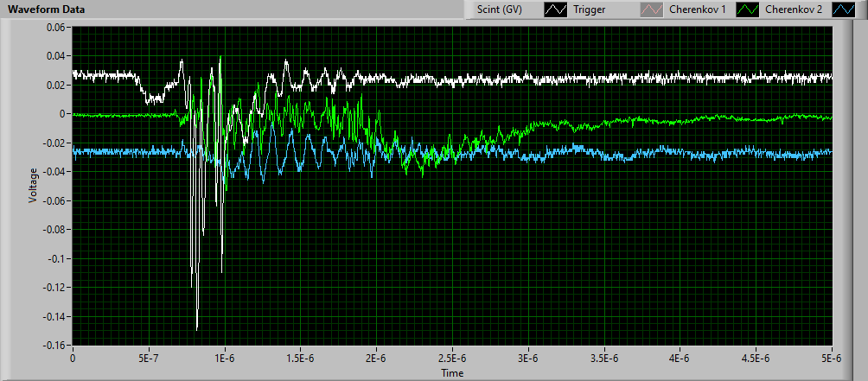Select the Trigger legend label

tap(590, 10)
